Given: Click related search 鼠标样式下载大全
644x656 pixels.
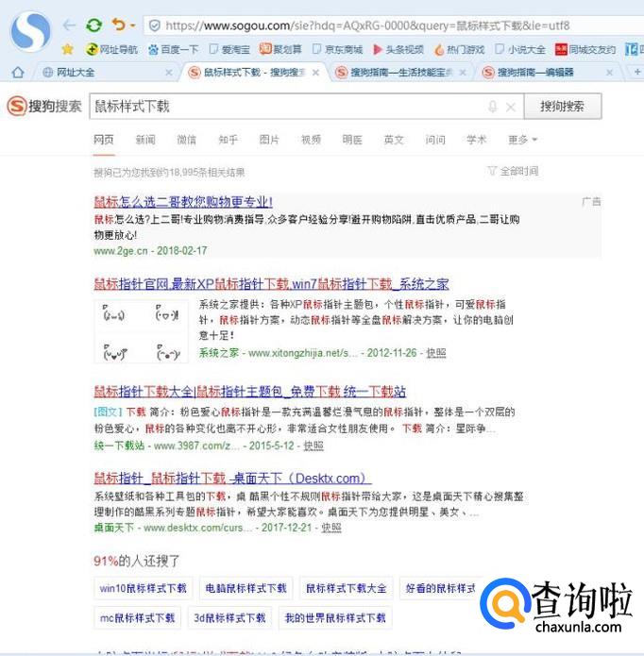Looking at the screenshot, I should click(346, 588).
